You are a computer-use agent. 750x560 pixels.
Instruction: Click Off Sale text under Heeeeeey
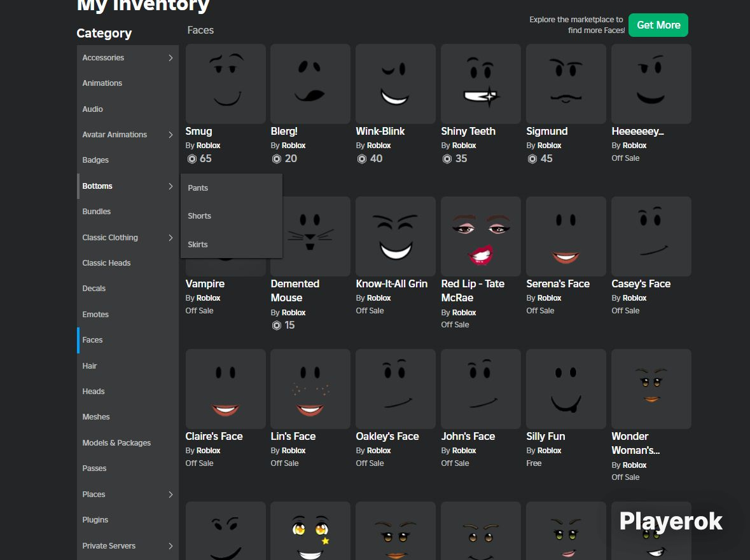tap(625, 158)
